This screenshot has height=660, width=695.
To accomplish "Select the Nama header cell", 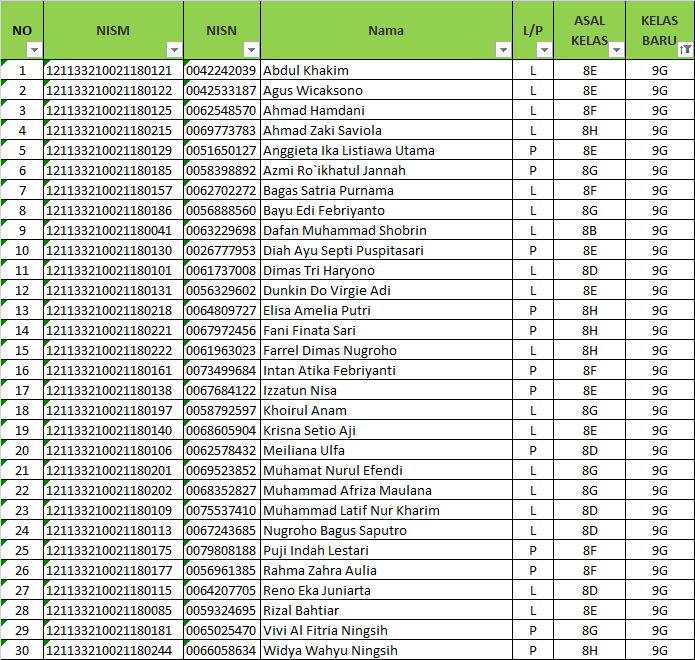I will (x=386, y=30).
